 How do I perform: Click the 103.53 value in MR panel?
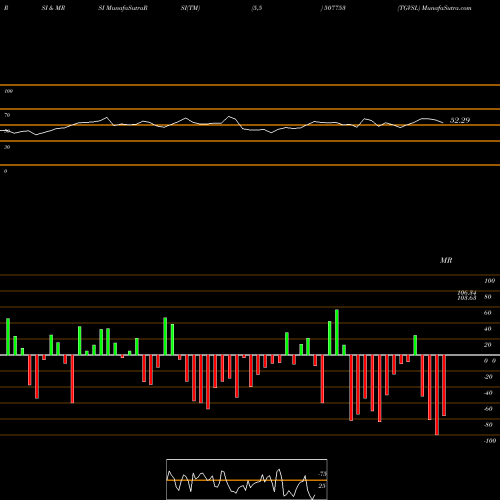point(467,298)
